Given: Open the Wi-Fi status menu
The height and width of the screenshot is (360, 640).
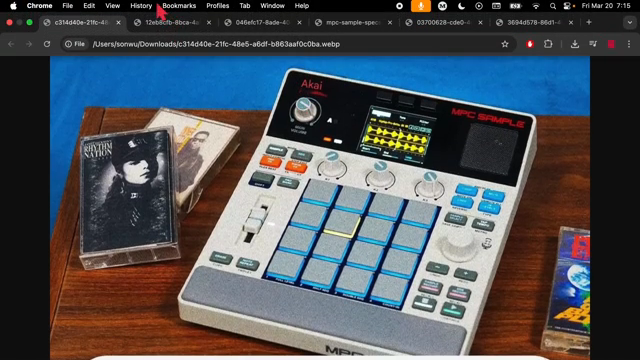Looking at the screenshot, I should [x=536, y=6].
